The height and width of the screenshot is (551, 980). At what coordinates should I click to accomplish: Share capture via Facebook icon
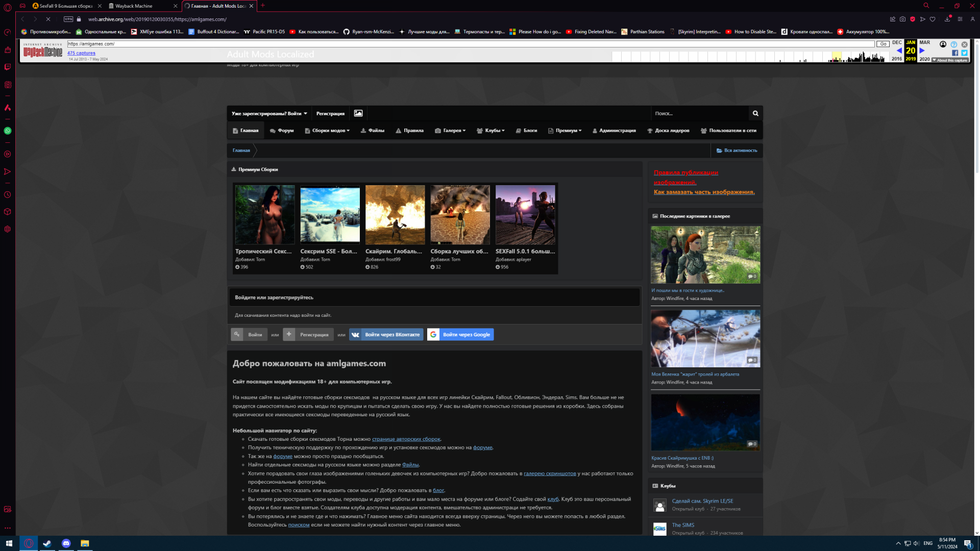click(955, 53)
